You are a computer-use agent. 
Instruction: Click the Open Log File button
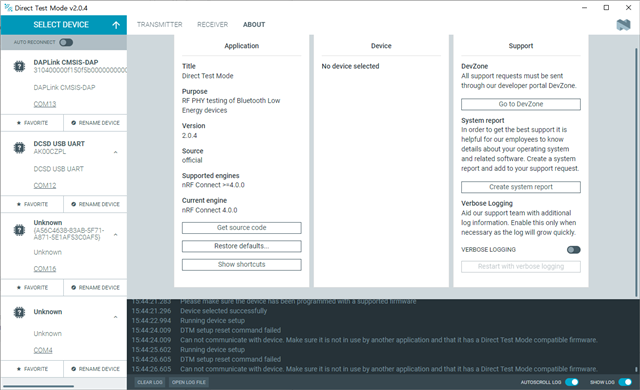click(x=189, y=382)
